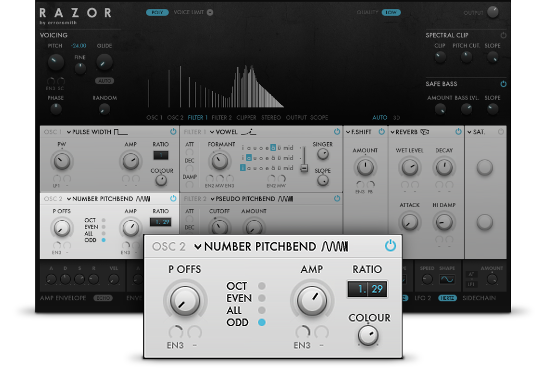548x392 pixels.
Task: Open small OSC 2 NUMBER PITCHBEND dropdown
Action: 69,199
